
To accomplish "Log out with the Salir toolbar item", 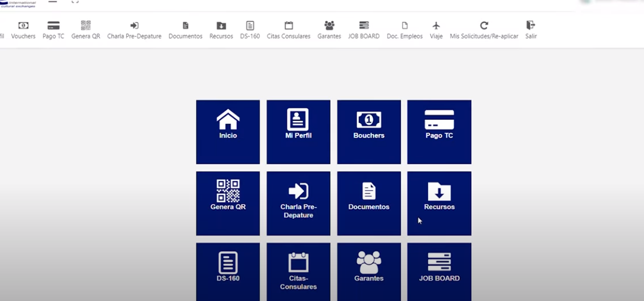I will [531, 30].
